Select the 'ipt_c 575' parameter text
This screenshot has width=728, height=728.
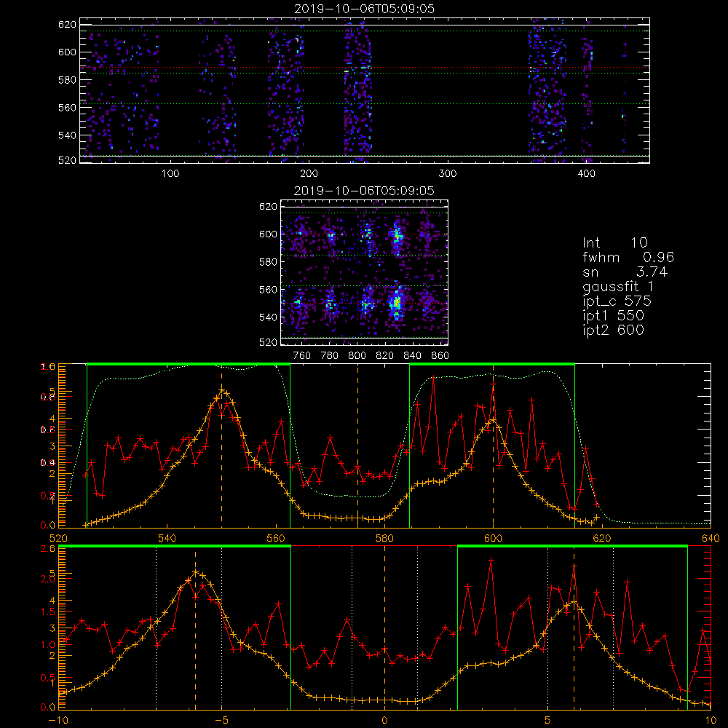coord(617,301)
